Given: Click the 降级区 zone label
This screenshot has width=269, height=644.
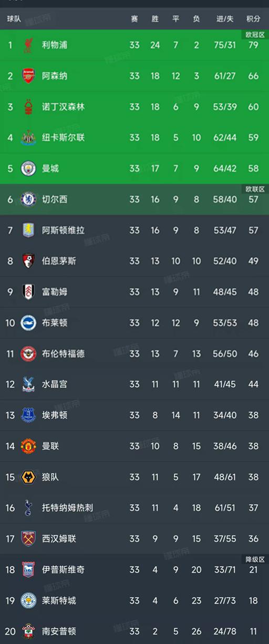Looking at the screenshot, I should 255,559.
